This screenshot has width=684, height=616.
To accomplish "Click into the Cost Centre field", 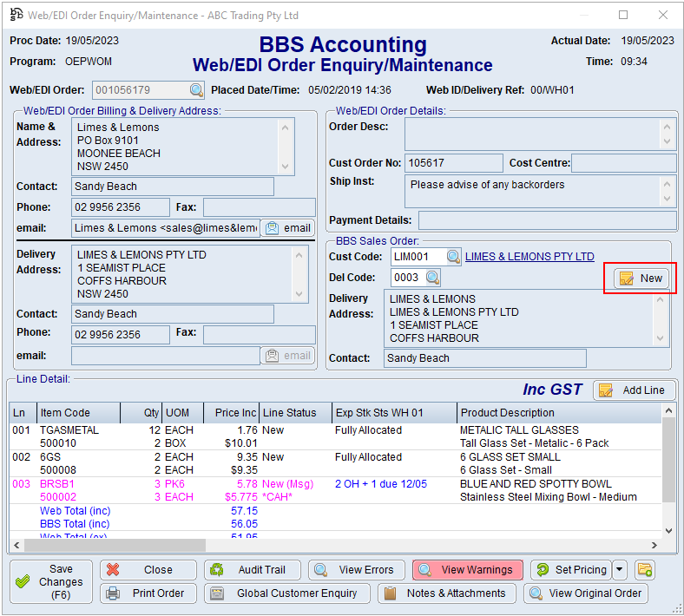I will click(x=622, y=163).
